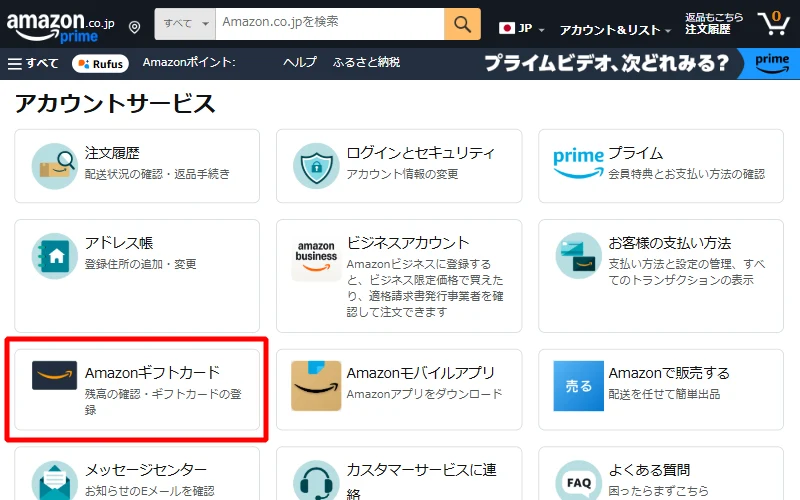Viewport: 800px width, 500px height.
Task: Click the orange search magnifier button
Action: (462, 24)
